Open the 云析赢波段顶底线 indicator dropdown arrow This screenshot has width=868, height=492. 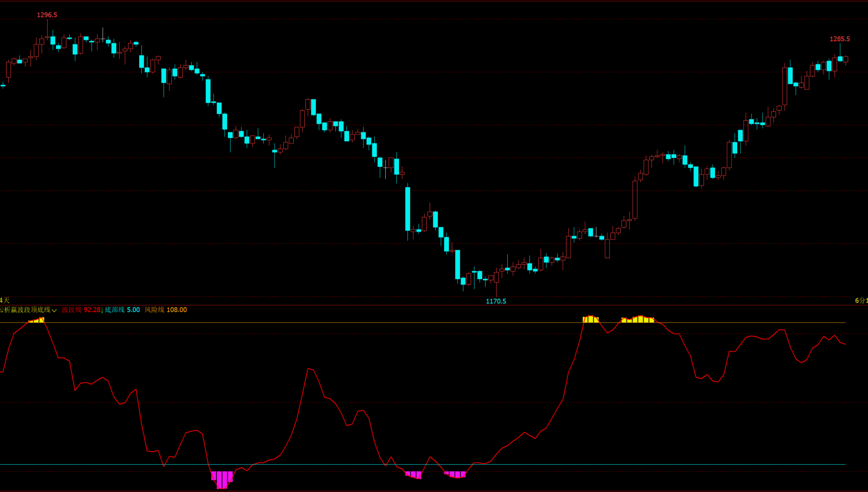(x=54, y=310)
